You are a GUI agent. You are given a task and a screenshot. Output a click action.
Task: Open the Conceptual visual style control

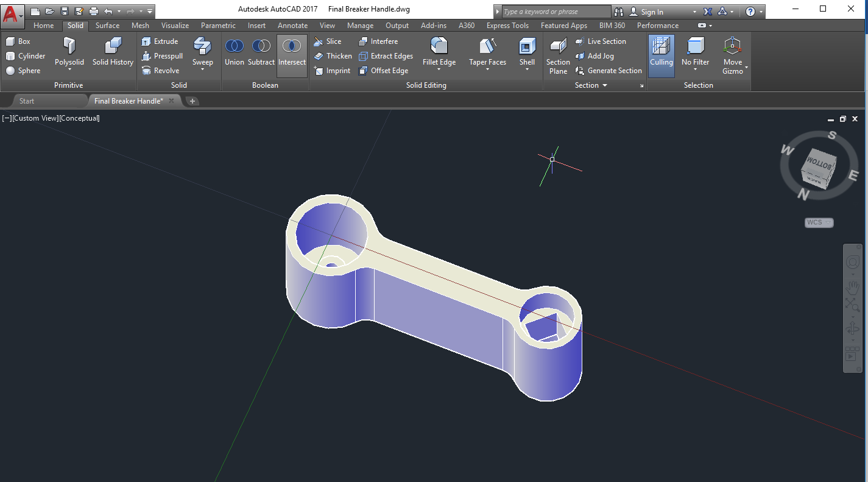[x=79, y=118]
